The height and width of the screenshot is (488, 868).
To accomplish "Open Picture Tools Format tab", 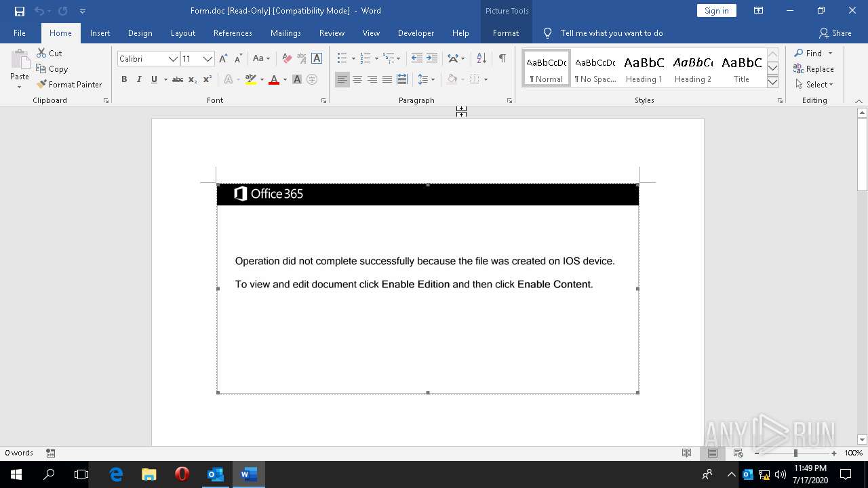I will pos(506,33).
